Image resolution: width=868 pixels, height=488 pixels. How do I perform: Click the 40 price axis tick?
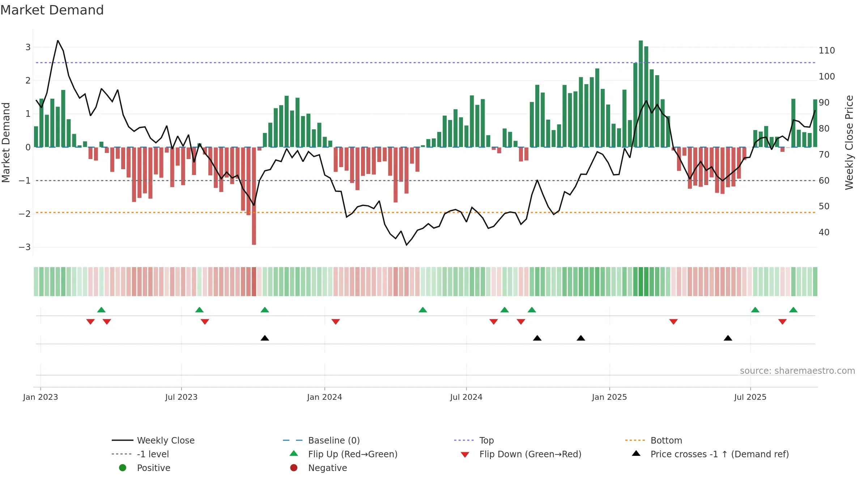click(824, 232)
